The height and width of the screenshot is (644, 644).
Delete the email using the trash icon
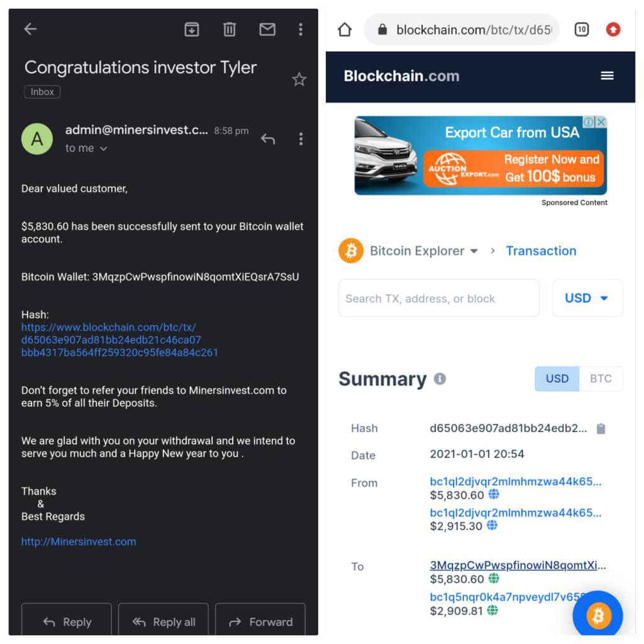230,29
